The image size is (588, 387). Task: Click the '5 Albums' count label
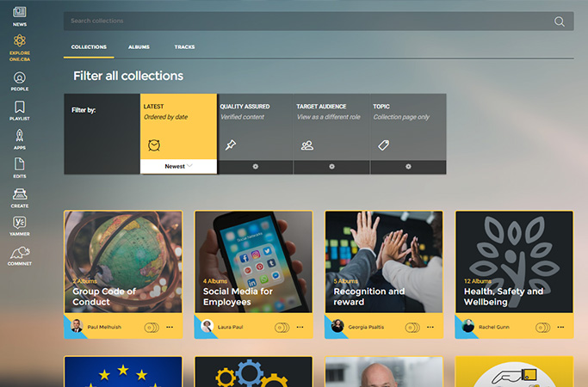point(345,281)
